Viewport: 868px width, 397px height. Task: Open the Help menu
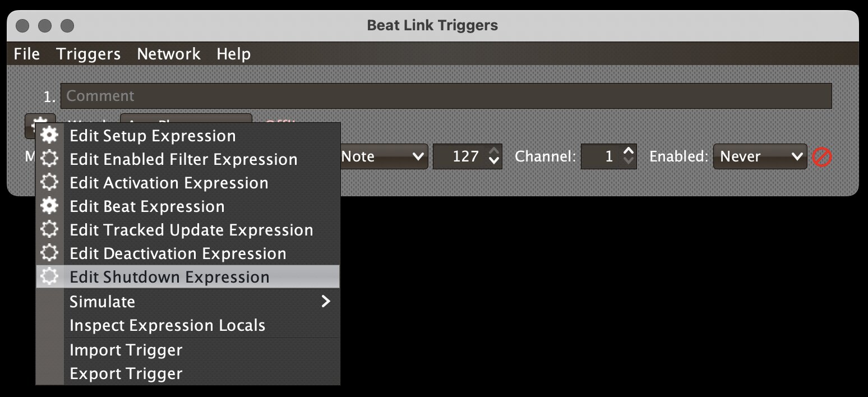coord(234,54)
